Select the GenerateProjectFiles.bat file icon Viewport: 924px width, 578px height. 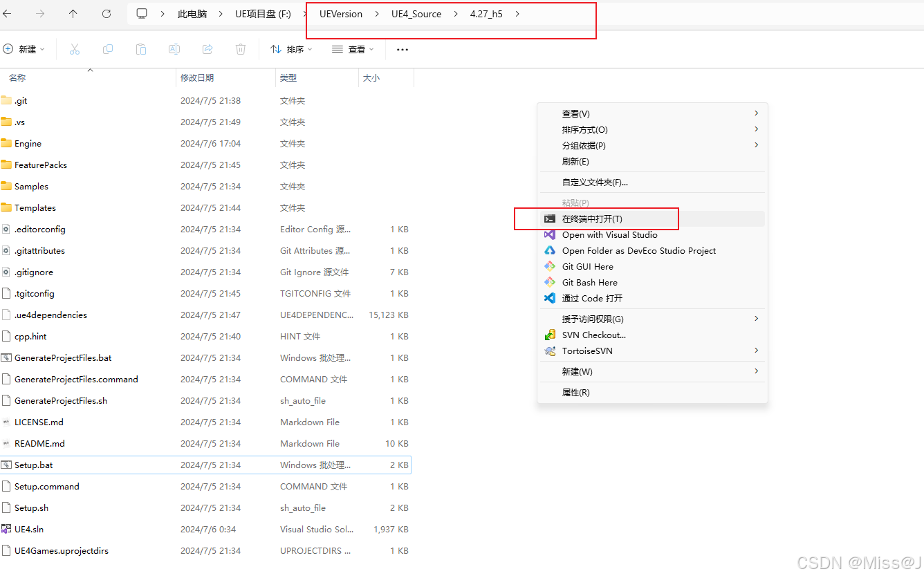pos(6,357)
